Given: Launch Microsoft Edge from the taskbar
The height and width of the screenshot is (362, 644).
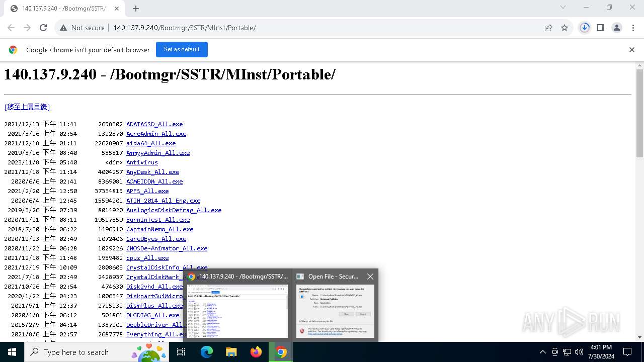Looking at the screenshot, I should (207, 352).
